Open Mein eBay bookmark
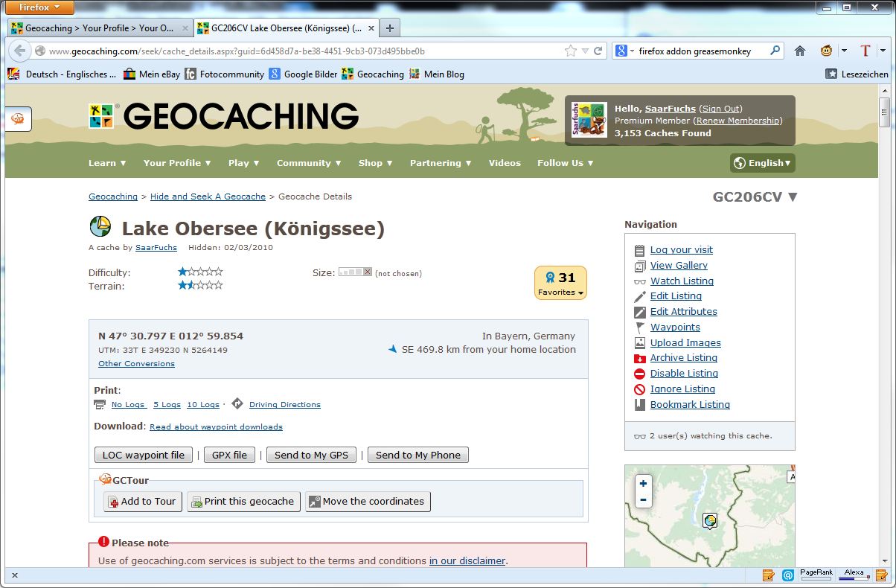 [x=152, y=74]
